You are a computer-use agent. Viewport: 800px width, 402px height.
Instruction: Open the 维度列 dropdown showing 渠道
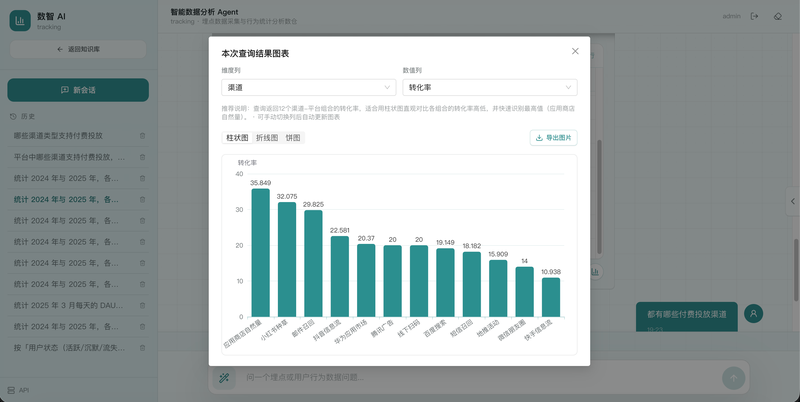pyautogui.click(x=309, y=87)
